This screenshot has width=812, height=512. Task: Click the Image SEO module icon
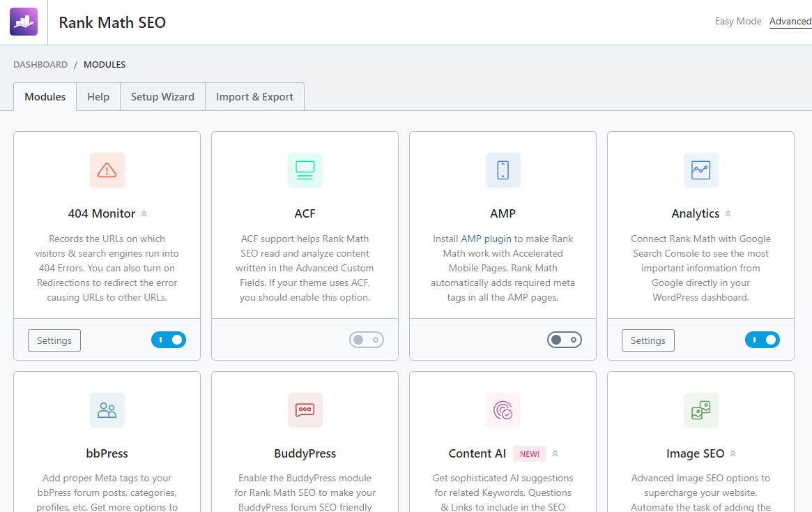click(x=701, y=410)
